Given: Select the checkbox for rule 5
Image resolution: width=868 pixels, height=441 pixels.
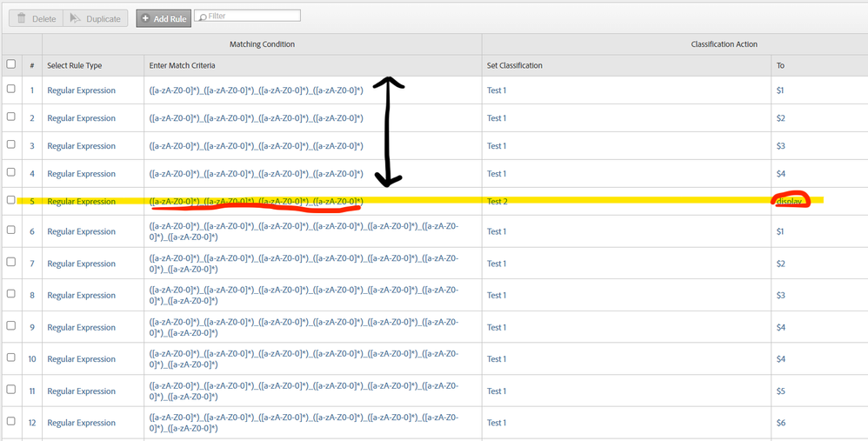Looking at the screenshot, I should point(11,200).
